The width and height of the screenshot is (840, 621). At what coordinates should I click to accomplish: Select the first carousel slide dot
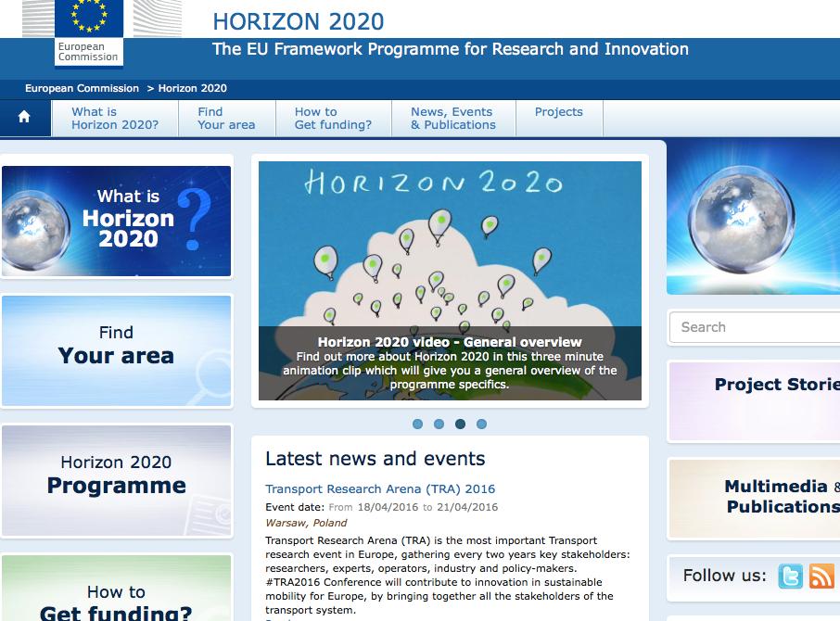(x=418, y=424)
